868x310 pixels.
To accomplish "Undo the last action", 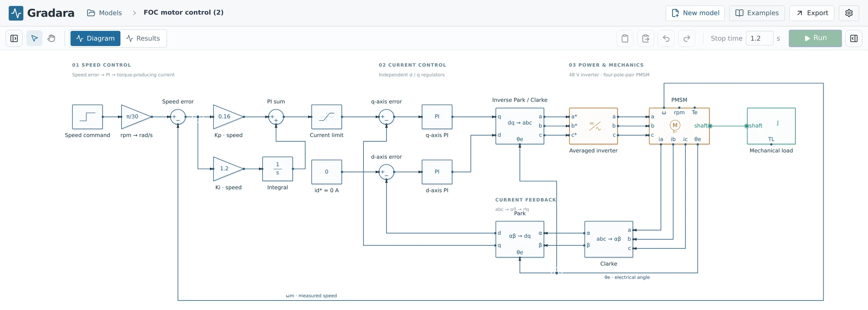I will click(666, 38).
